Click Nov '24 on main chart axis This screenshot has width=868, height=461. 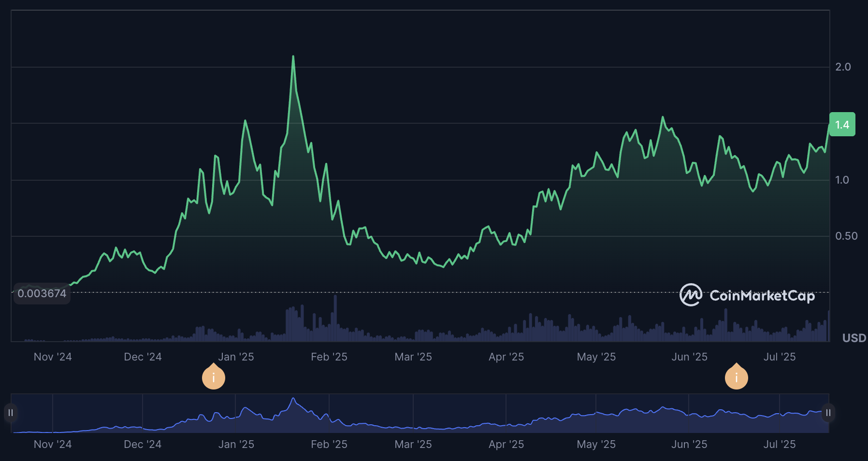(53, 357)
